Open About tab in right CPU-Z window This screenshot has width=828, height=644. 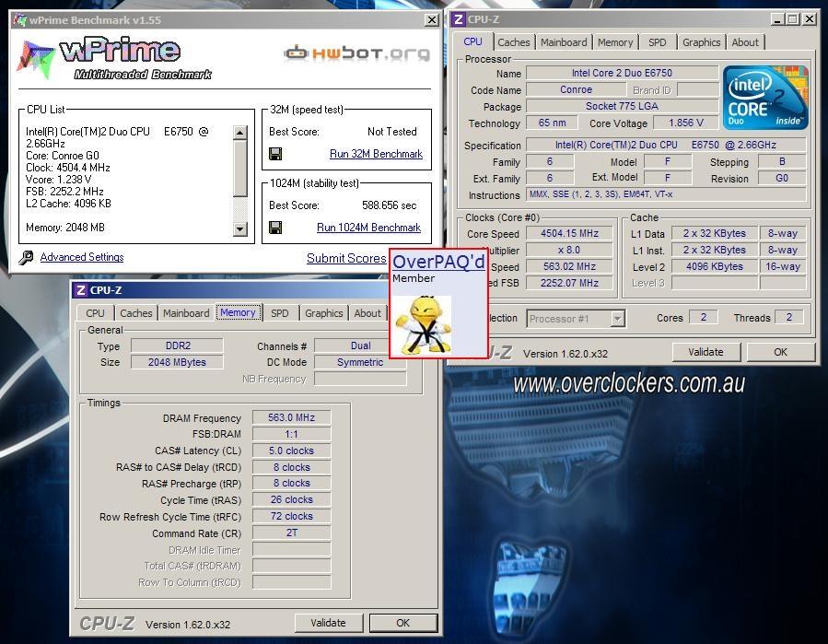[x=745, y=42]
